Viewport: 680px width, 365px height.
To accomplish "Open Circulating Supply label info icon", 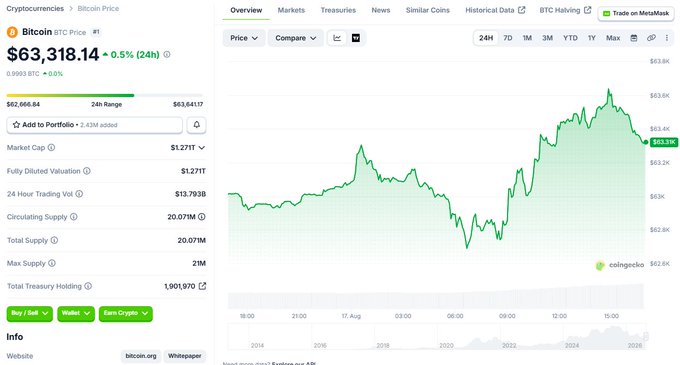I will tap(74, 217).
